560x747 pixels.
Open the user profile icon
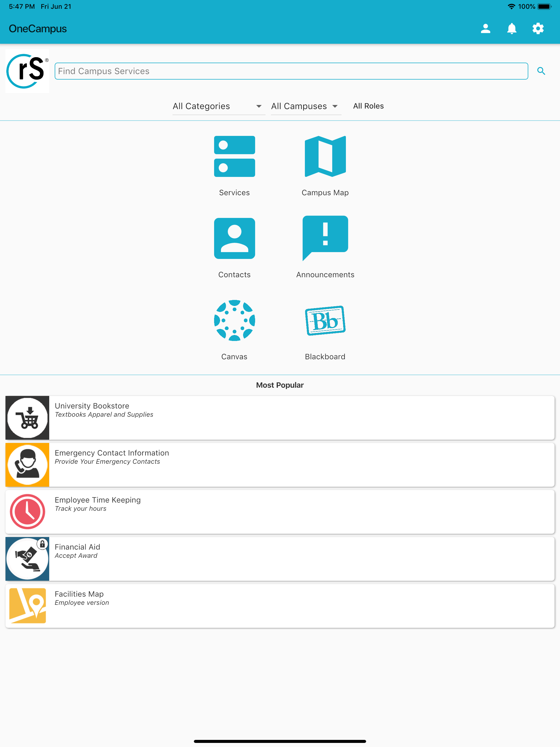point(485,29)
